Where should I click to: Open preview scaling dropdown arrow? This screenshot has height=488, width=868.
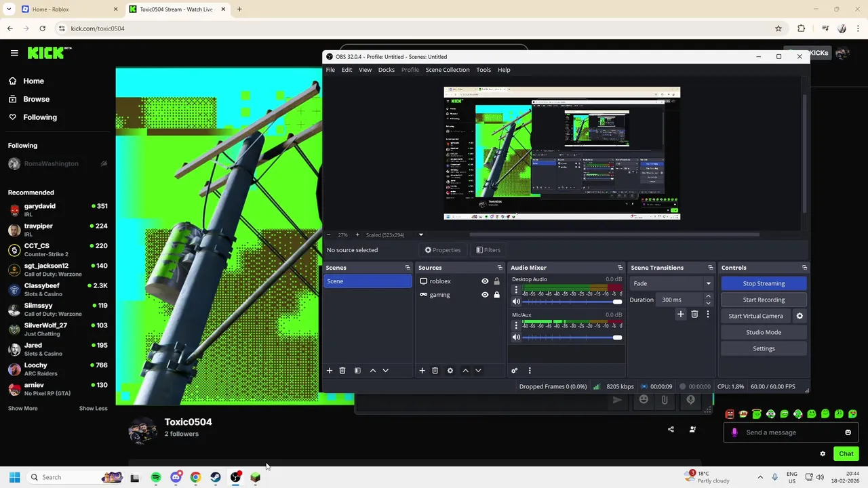(x=420, y=235)
